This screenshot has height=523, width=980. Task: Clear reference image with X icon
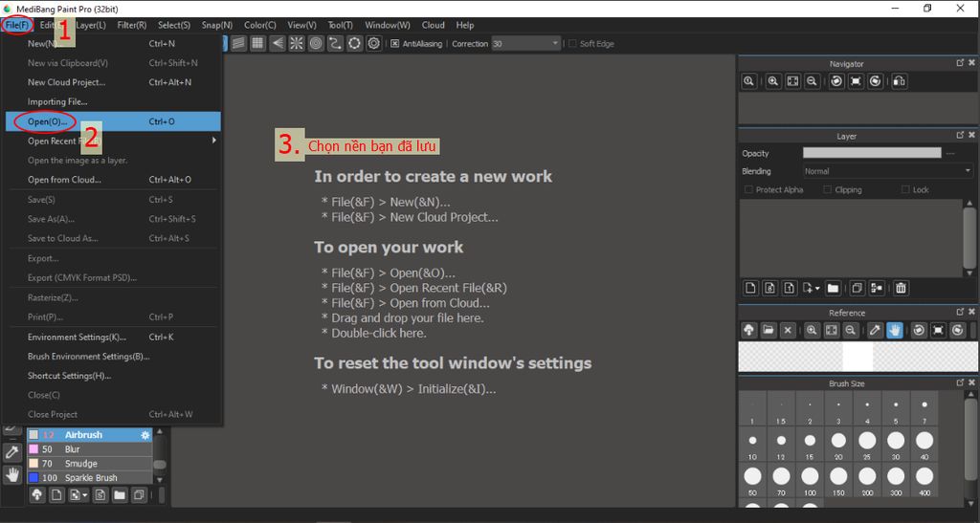tap(788, 330)
